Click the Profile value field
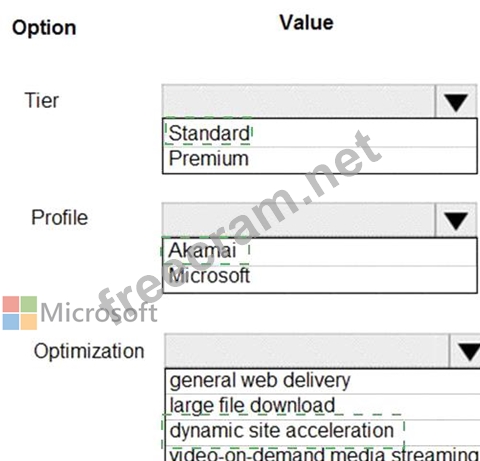Image resolution: width=480 pixels, height=461 pixels. coord(299,220)
